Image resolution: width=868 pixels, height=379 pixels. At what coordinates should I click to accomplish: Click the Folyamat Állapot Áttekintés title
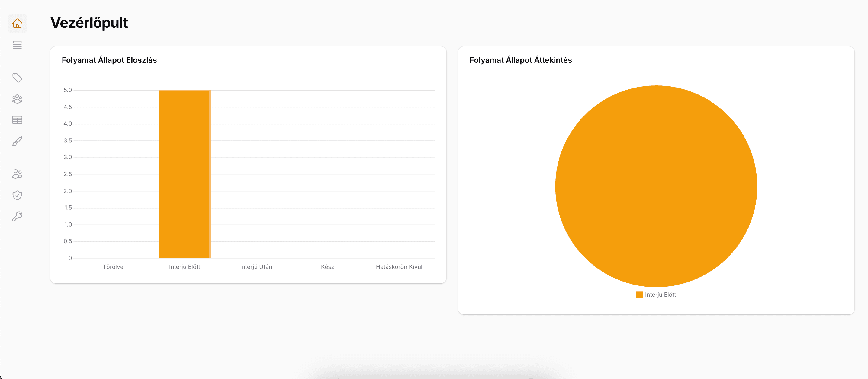point(521,60)
